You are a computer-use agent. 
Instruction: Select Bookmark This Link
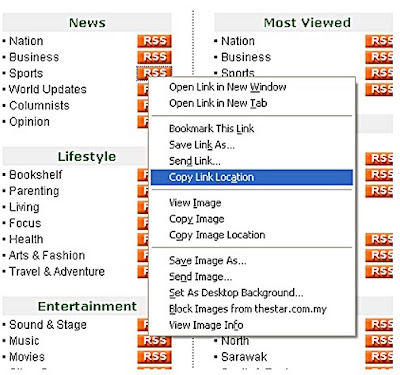pos(252,129)
